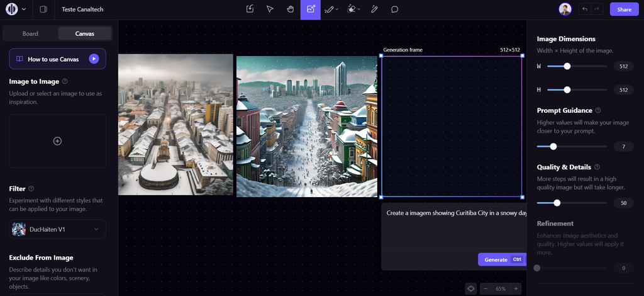Open the comment bubble tool
644x296 pixels.
point(395,9)
